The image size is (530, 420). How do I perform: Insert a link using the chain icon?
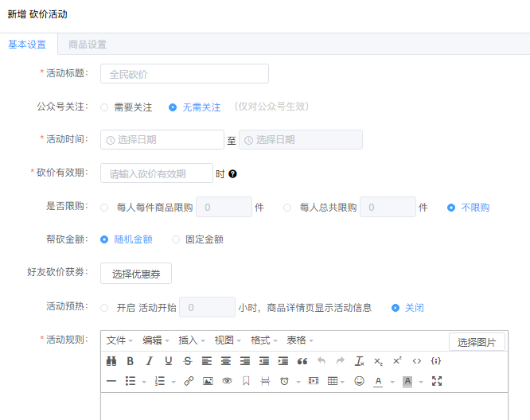pyautogui.click(x=189, y=381)
